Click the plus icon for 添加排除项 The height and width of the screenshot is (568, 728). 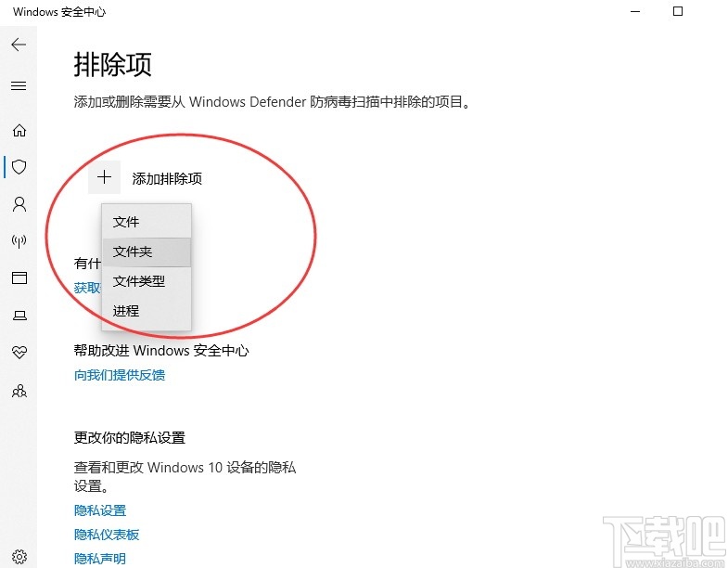coord(105,177)
